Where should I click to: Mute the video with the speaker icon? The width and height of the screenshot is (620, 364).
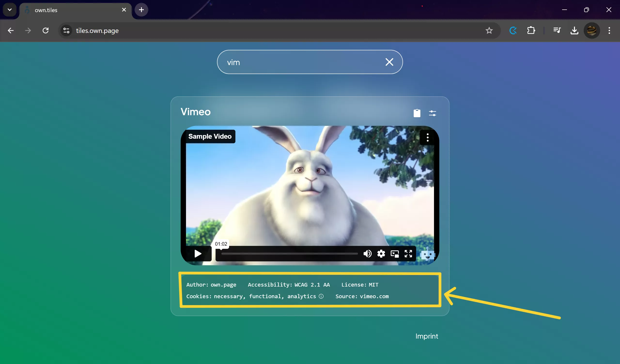(x=367, y=254)
